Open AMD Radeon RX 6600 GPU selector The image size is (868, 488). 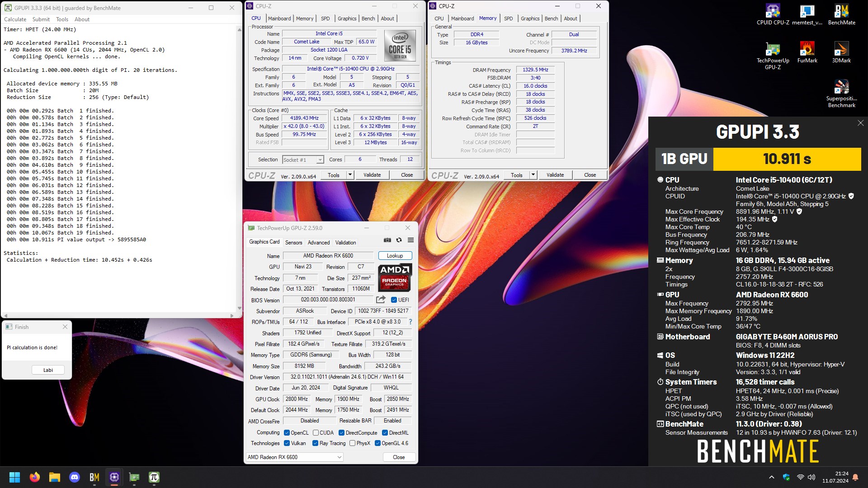tap(294, 457)
